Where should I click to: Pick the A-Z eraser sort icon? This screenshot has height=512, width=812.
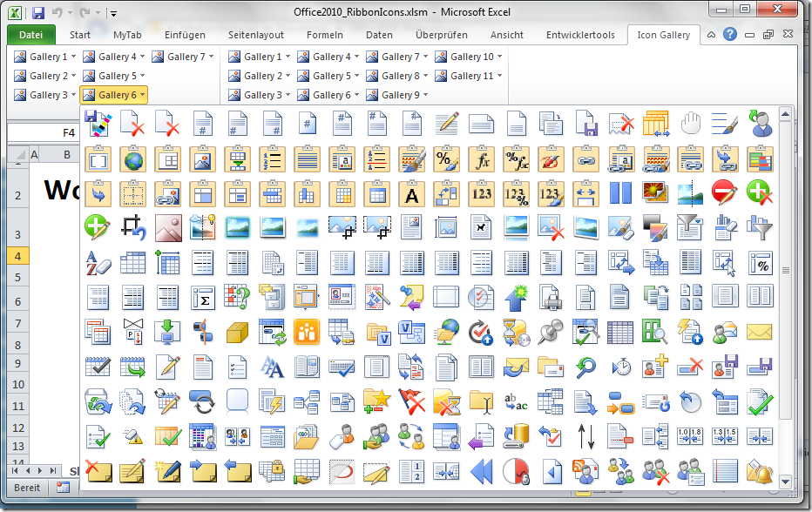click(x=98, y=262)
